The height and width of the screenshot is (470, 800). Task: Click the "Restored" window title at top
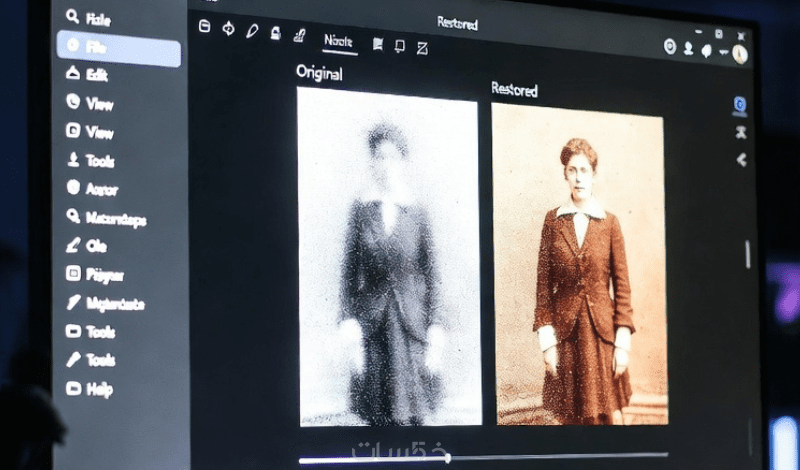point(458,23)
